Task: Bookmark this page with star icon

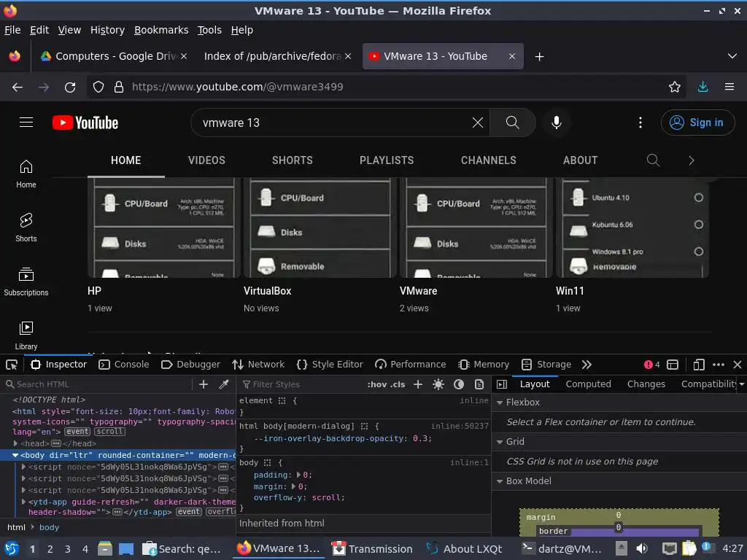Action: pos(674,87)
